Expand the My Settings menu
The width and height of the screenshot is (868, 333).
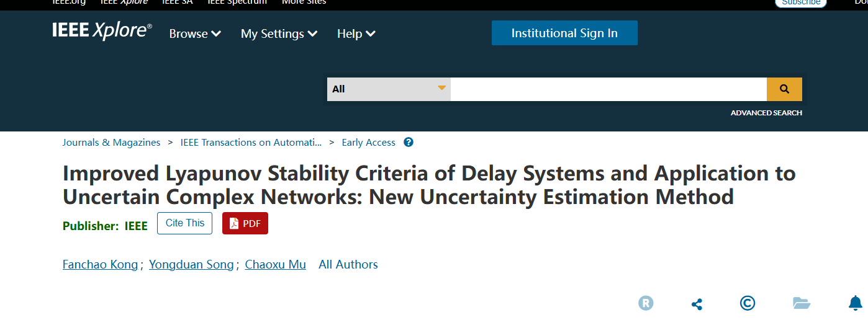point(279,33)
